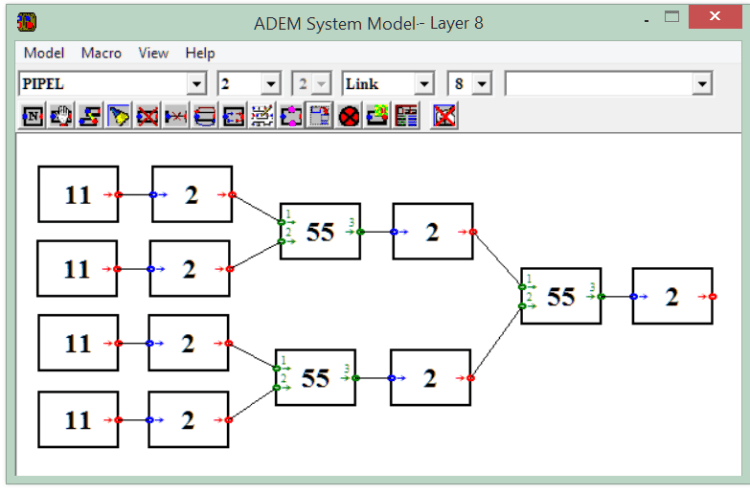The height and width of the screenshot is (494, 750).
Task: Select the rightmost block labeled 2
Action: 672,296
